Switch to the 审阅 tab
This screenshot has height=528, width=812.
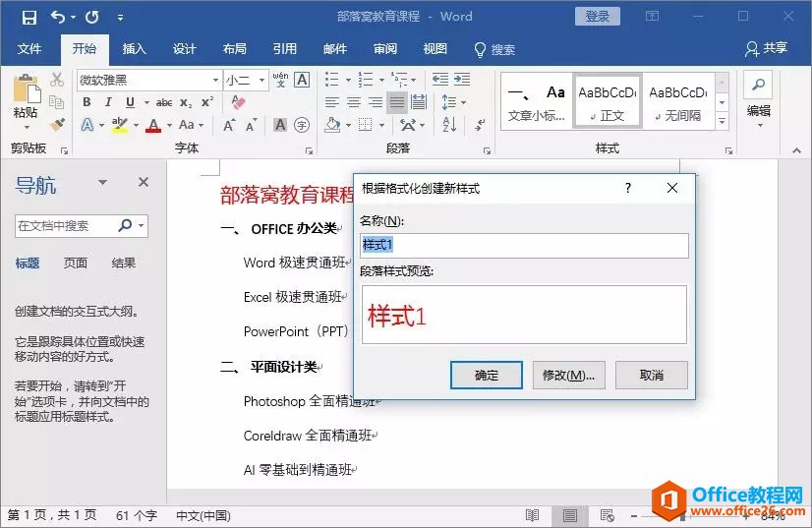(385, 49)
